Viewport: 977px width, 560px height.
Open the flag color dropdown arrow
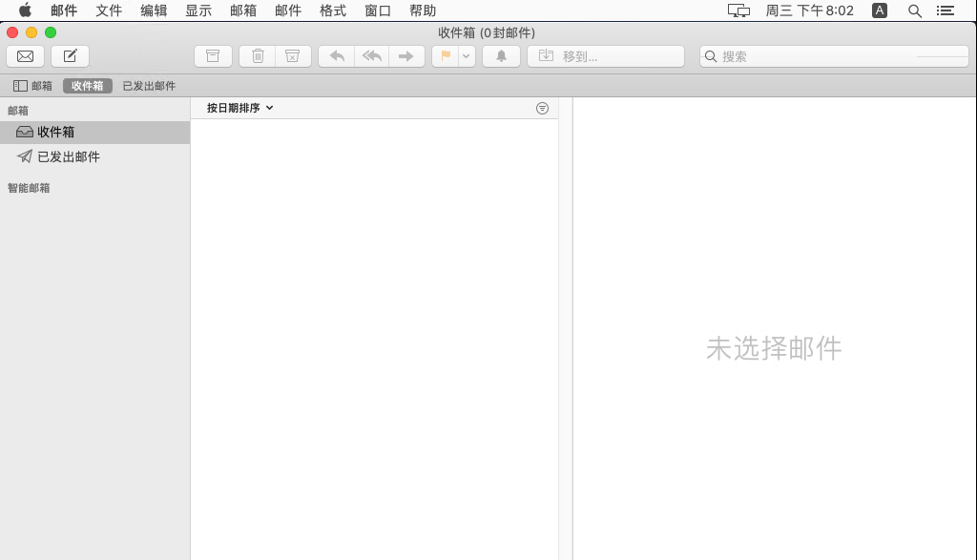tap(467, 56)
